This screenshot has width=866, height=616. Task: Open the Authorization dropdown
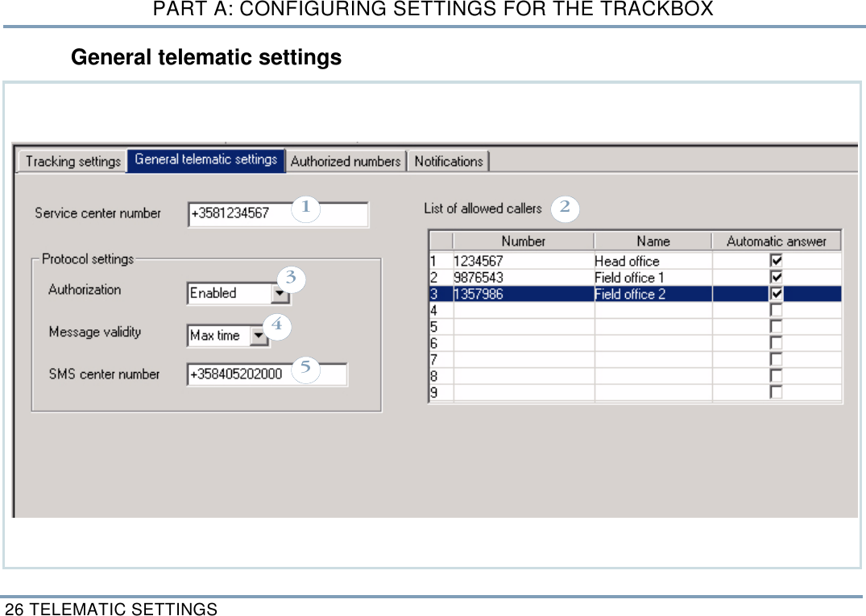[230, 293]
